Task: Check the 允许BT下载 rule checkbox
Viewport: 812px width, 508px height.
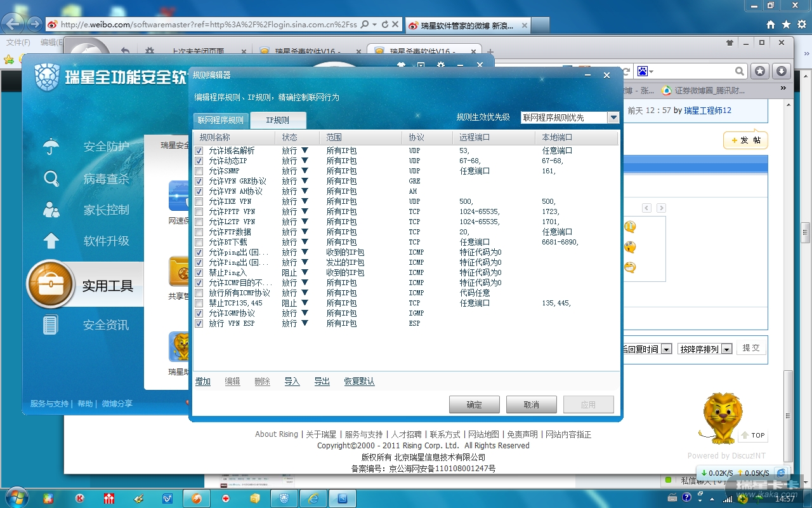Action: pyautogui.click(x=199, y=243)
